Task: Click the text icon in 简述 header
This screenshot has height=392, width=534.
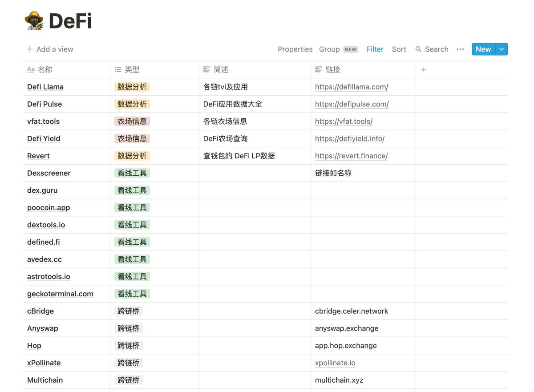Action: click(206, 69)
